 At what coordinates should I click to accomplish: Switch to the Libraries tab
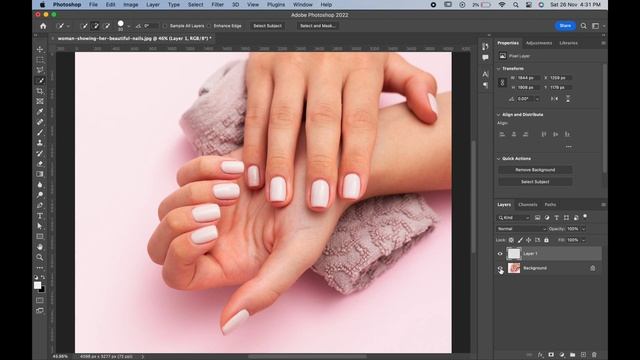click(x=568, y=43)
